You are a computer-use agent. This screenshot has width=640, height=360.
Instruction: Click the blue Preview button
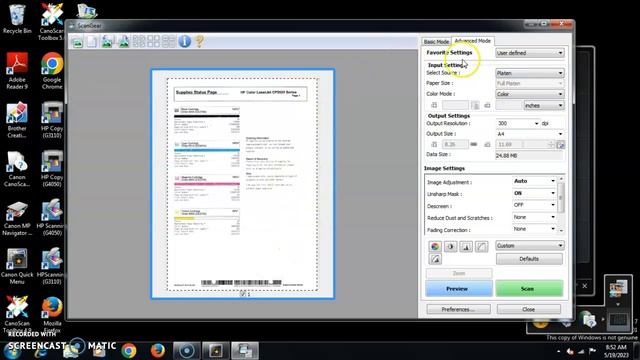[x=459, y=289]
